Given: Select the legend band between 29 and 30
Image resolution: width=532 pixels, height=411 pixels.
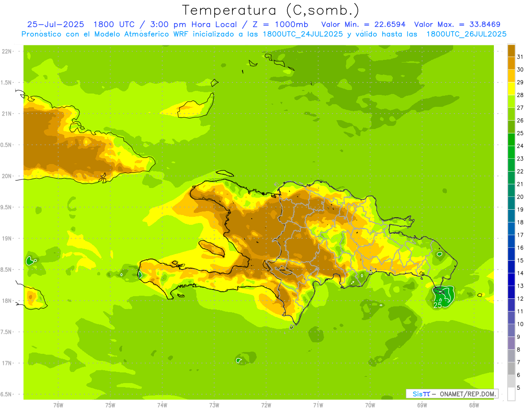Looking at the screenshot, I should click(x=511, y=76).
